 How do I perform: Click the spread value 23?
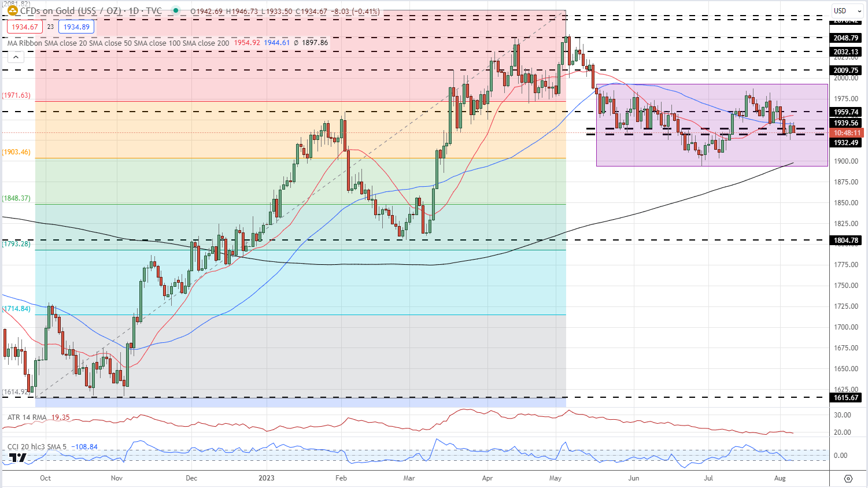click(x=50, y=27)
